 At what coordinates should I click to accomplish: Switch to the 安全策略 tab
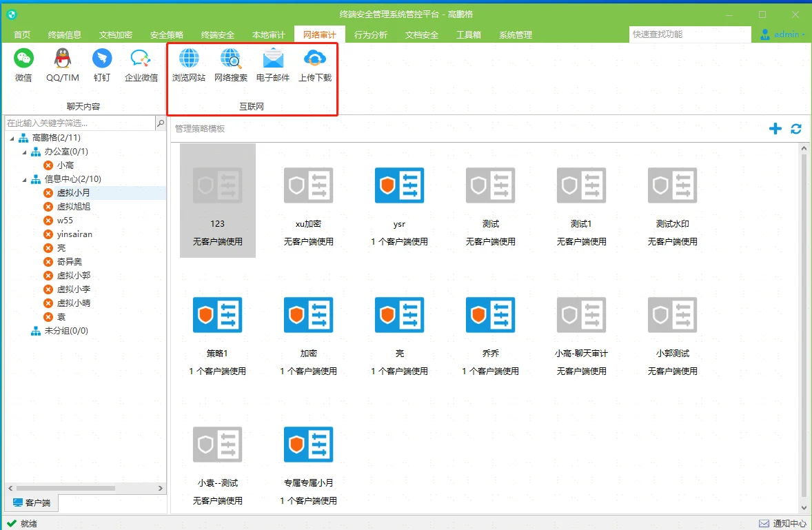(x=167, y=34)
